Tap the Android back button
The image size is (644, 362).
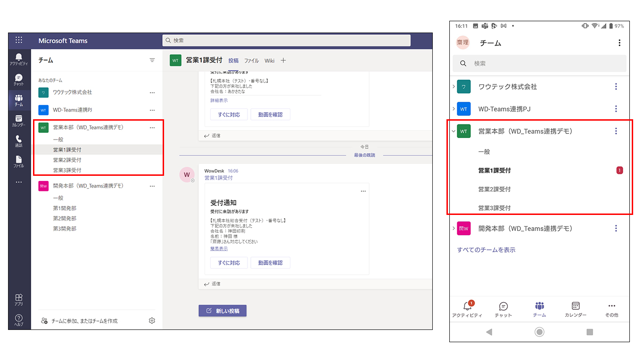489,332
